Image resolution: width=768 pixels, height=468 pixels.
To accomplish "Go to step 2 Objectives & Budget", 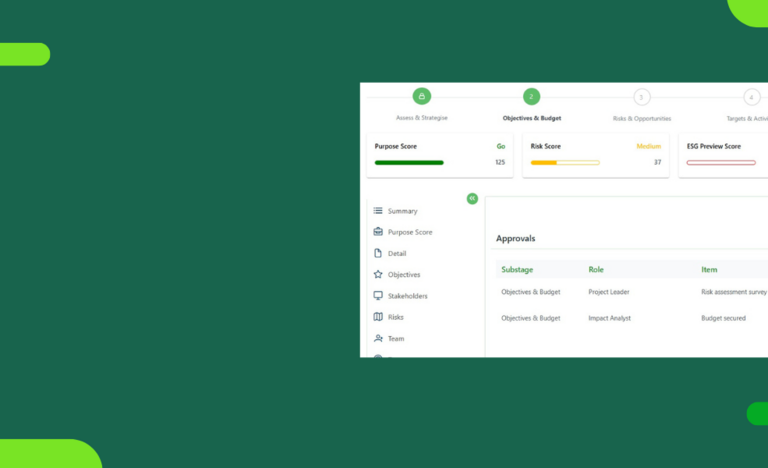I will coord(531,97).
